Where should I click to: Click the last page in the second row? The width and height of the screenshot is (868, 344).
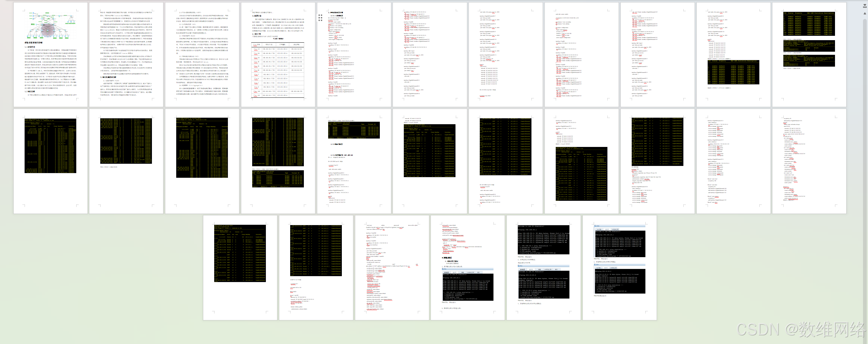click(809, 161)
